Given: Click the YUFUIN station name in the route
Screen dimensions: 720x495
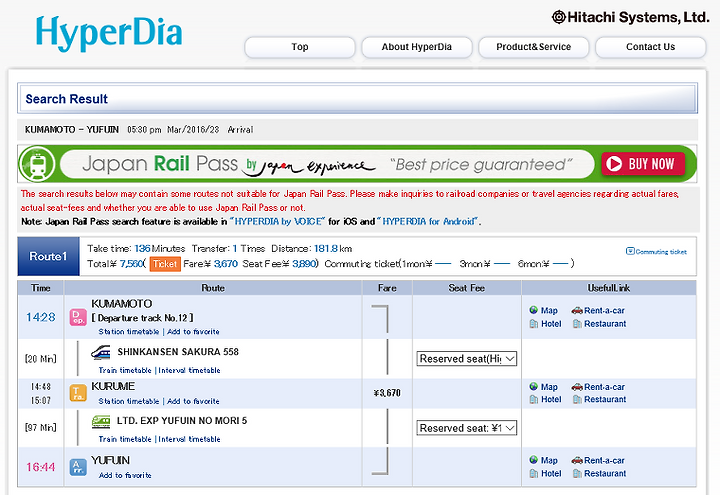Looking at the screenshot, I should (x=110, y=460).
